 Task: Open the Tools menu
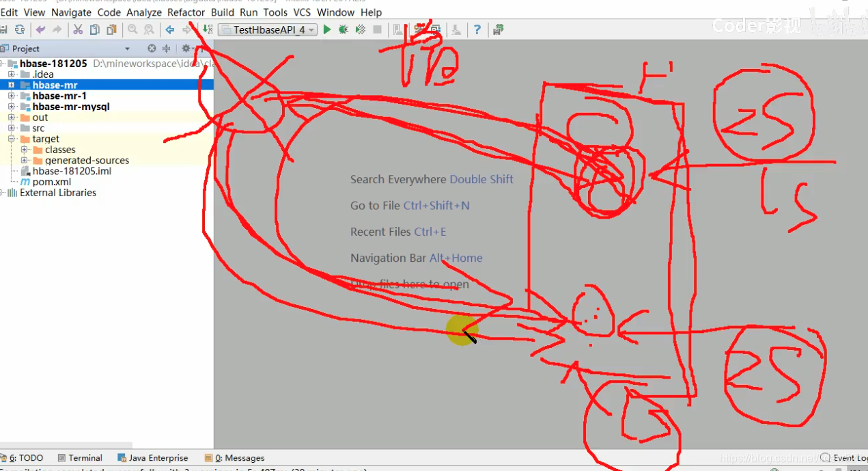pyautogui.click(x=275, y=12)
